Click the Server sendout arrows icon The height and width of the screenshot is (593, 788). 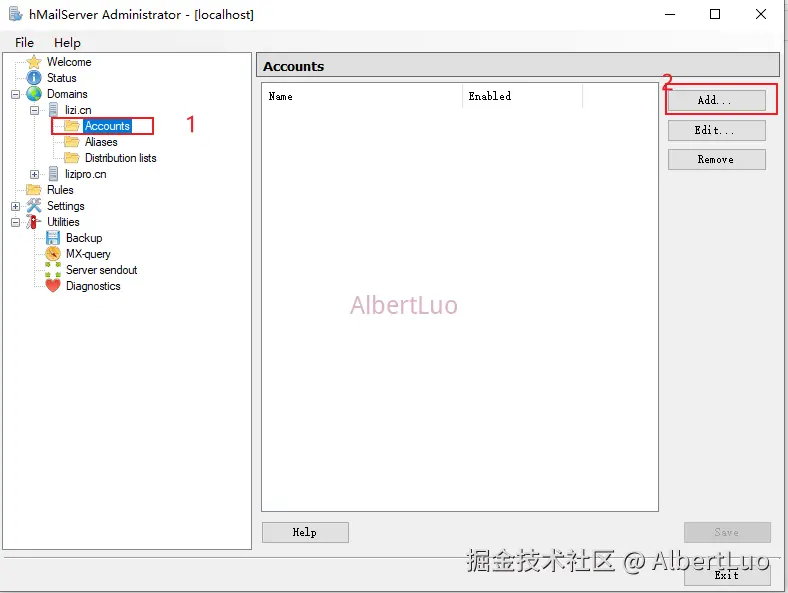(x=53, y=270)
